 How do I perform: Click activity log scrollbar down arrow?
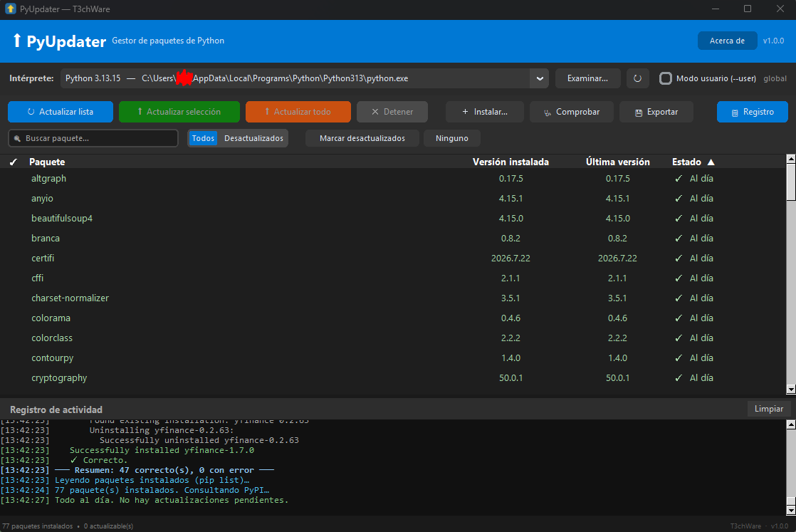(790, 510)
